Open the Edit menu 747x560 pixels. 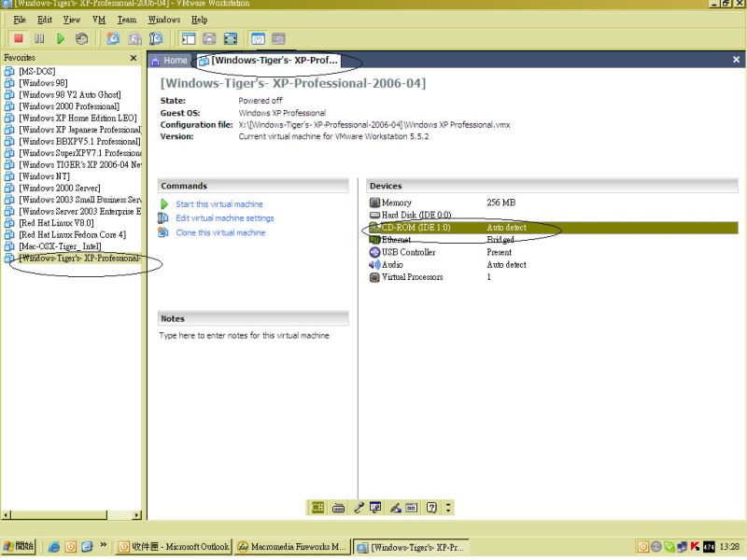click(x=45, y=20)
